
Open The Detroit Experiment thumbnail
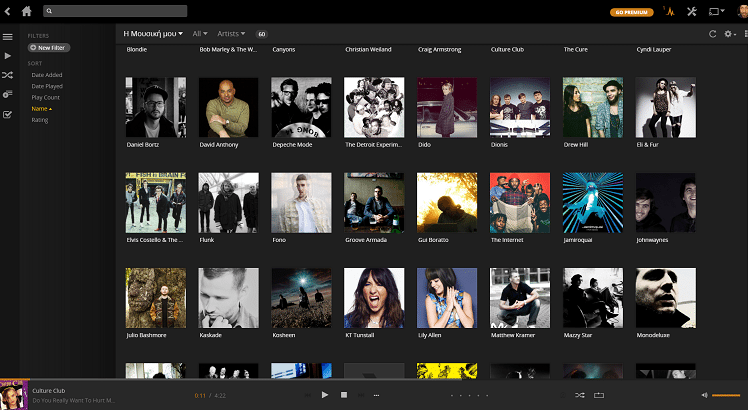point(374,107)
